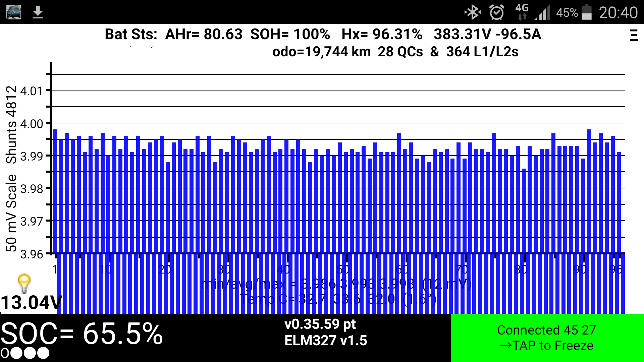This screenshot has width=644, height=362.
Task: Tap the alarm clock status icon
Action: pyautogui.click(x=496, y=12)
